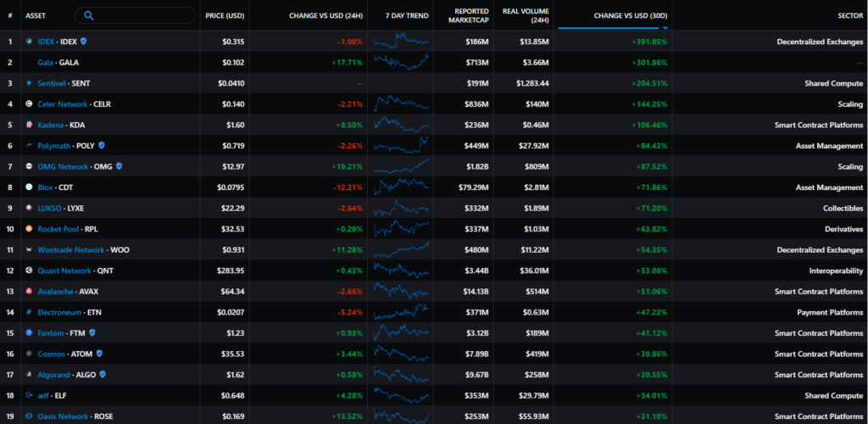Click the Rocket Pool orange logo

pyautogui.click(x=29, y=229)
